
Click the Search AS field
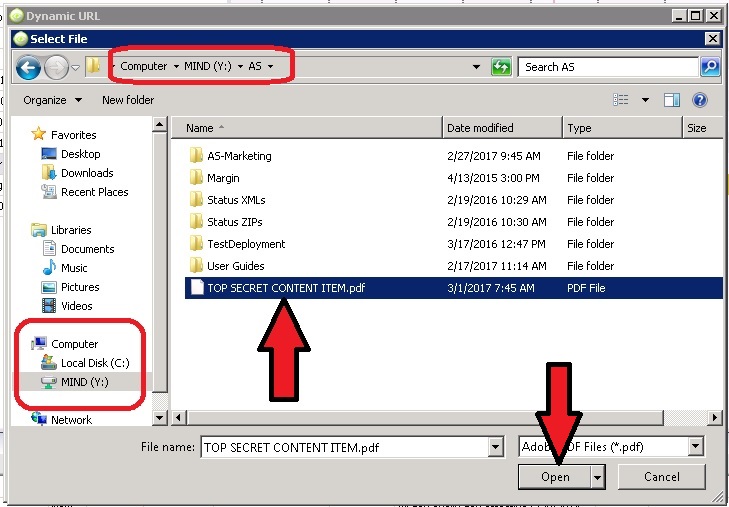coord(609,67)
